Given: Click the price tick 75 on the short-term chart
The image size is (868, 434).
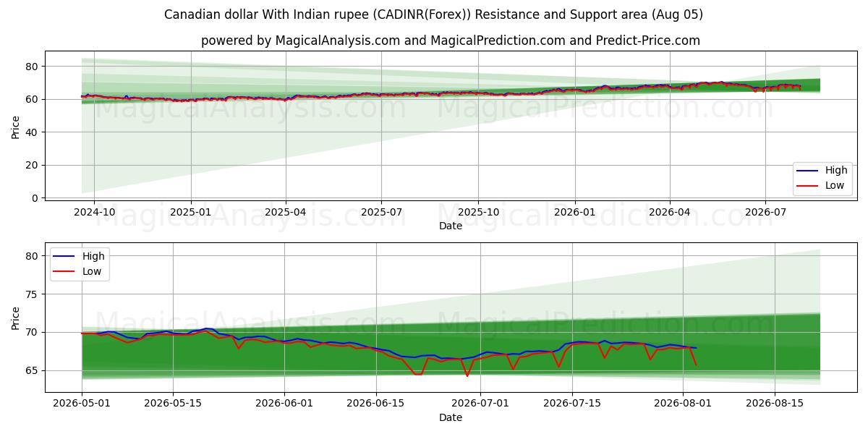Looking at the screenshot, I should tap(33, 294).
